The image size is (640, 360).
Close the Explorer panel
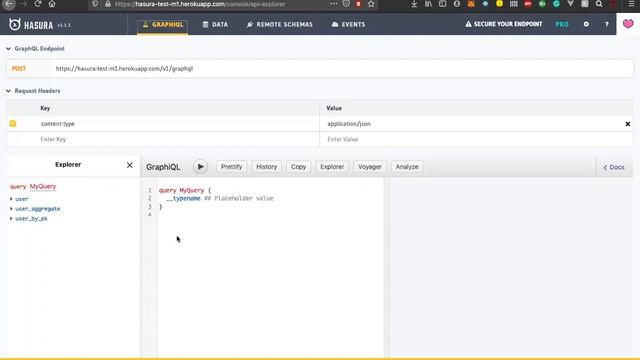130,165
